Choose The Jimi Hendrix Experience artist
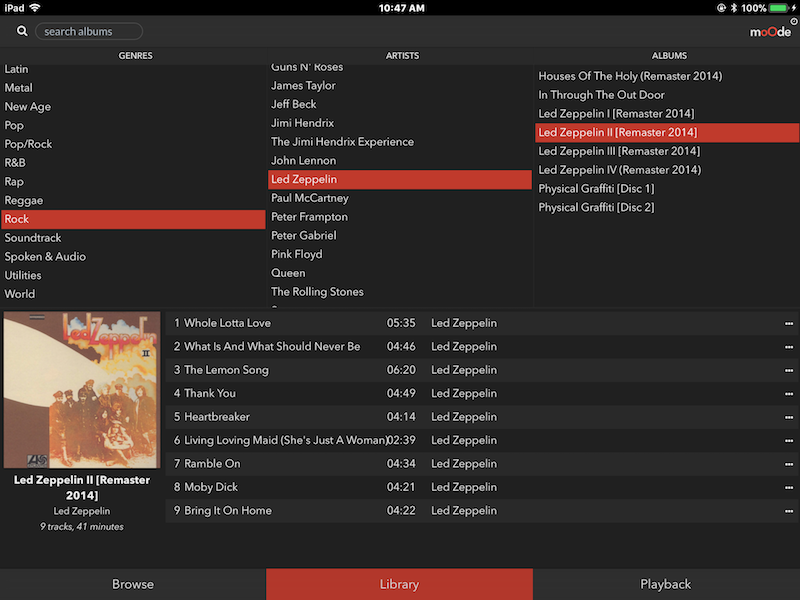Screen dimensions: 800x600 tap(399, 142)
